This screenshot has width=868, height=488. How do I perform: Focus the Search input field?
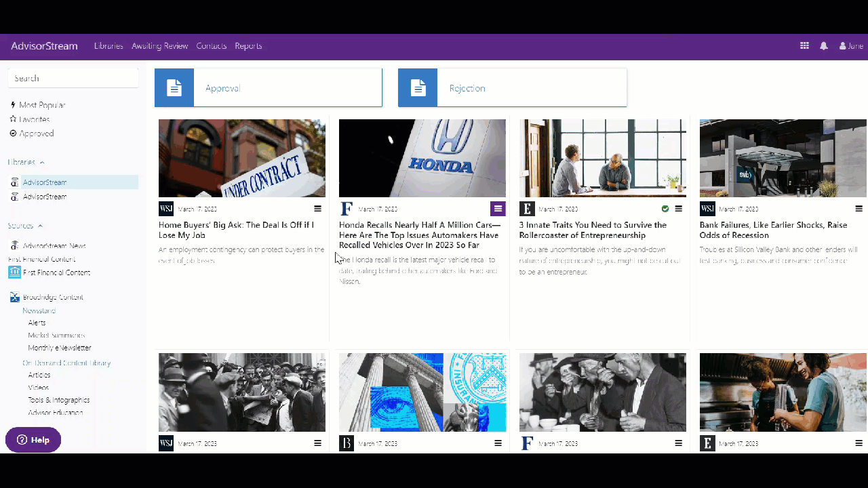(x=73, y=78)
